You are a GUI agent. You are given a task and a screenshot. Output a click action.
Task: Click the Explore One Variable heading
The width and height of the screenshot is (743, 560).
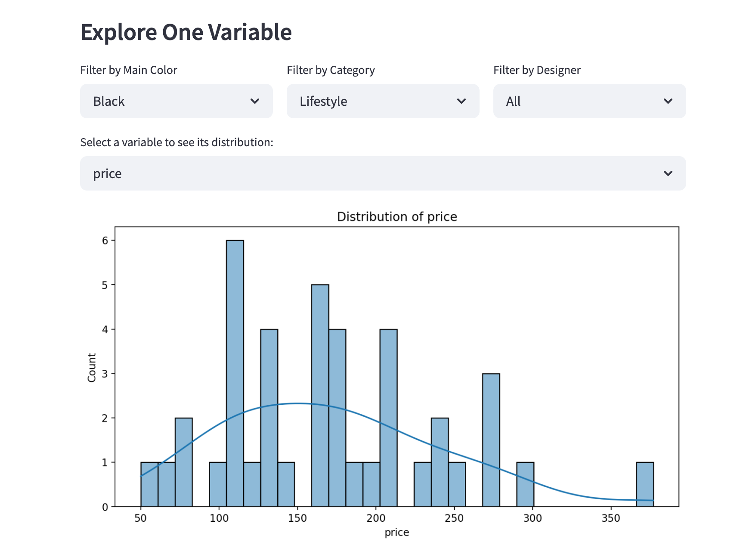186,32
